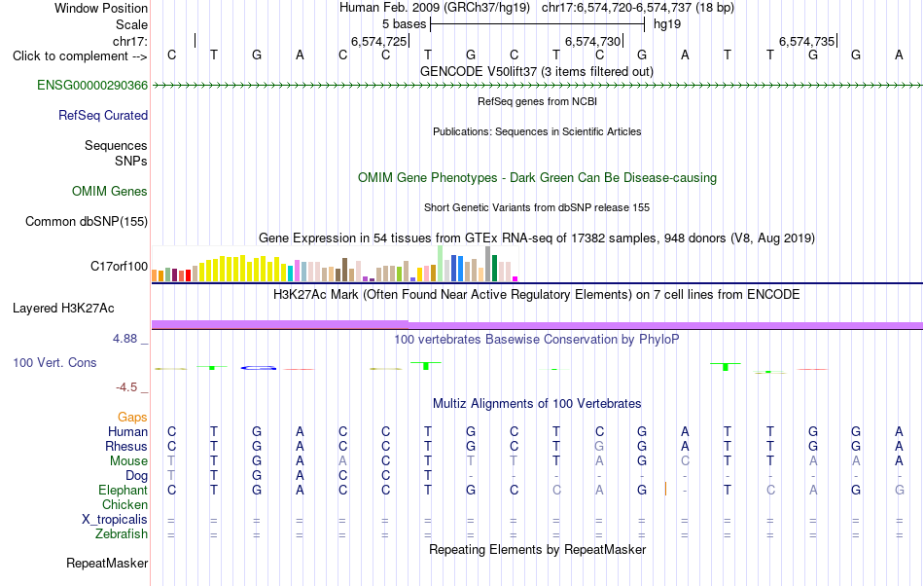Click the C17orf100 GTEx track label

pos(119,267)
